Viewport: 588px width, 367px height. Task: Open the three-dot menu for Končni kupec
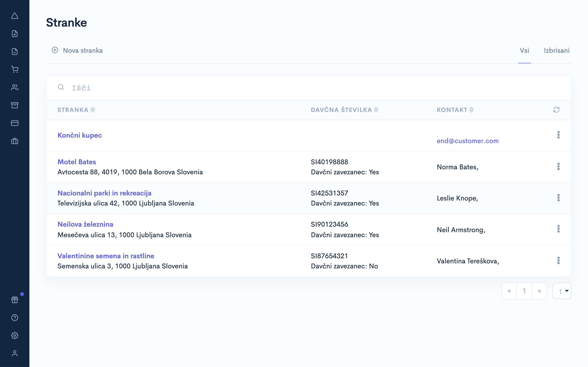559,135
